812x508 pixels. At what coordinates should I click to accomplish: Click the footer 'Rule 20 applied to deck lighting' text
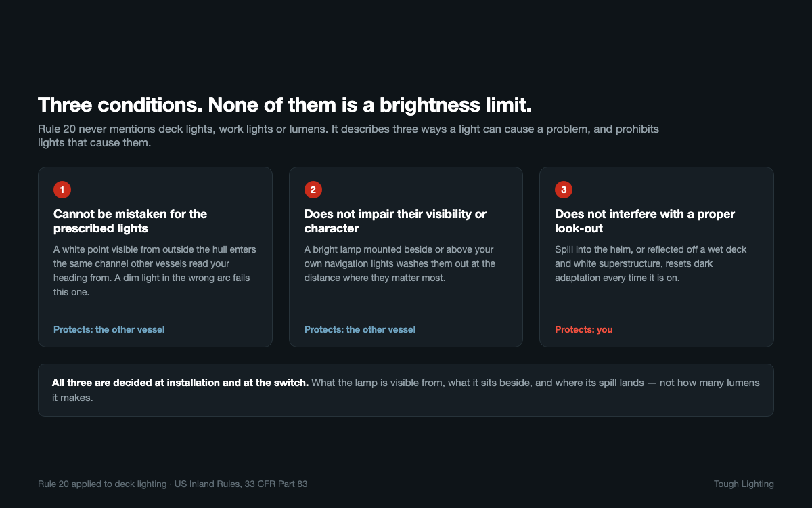[x=173, y=484]
